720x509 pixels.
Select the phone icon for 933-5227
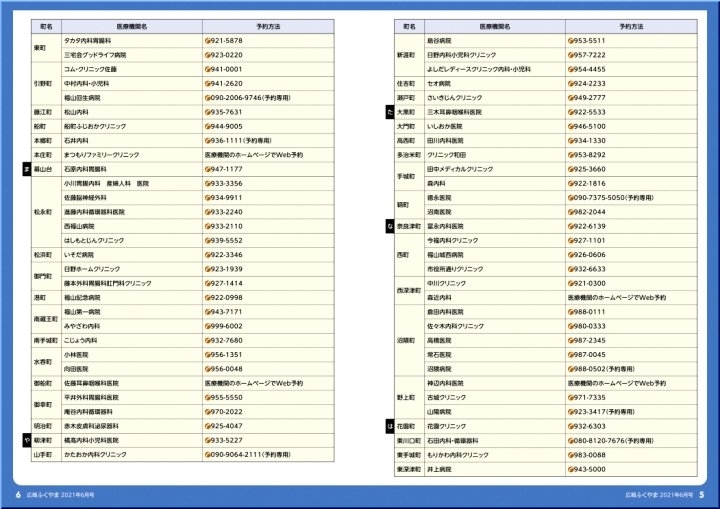(208, 440)
